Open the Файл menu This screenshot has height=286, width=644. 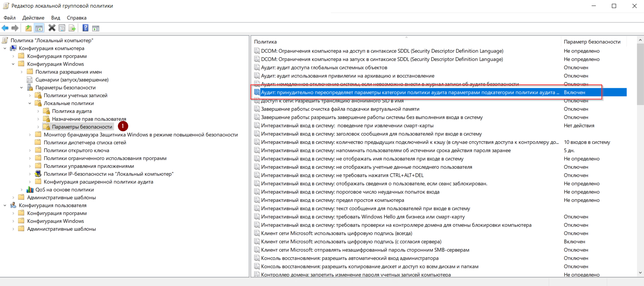click(x=9, y=18)
